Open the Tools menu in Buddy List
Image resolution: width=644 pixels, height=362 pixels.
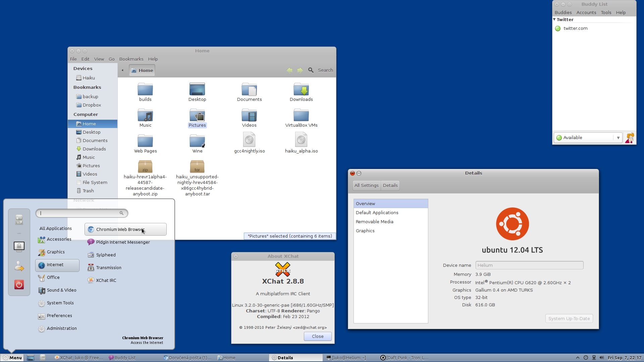[x=606, y=12]
